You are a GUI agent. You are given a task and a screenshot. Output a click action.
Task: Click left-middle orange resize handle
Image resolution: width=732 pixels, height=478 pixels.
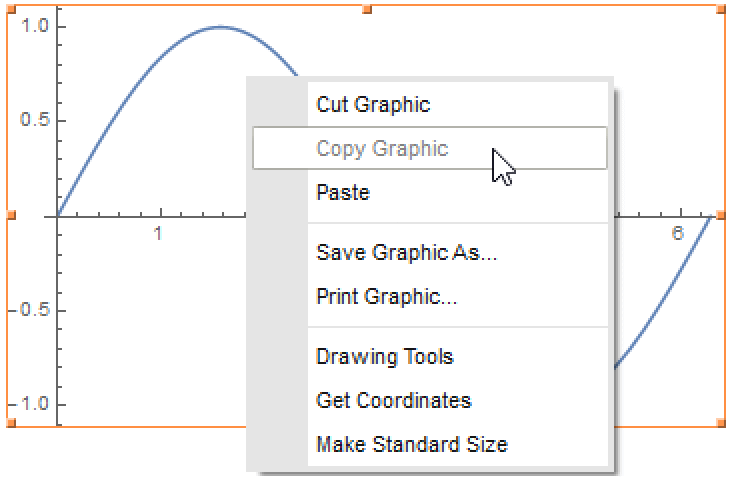(x=11, y=215)
